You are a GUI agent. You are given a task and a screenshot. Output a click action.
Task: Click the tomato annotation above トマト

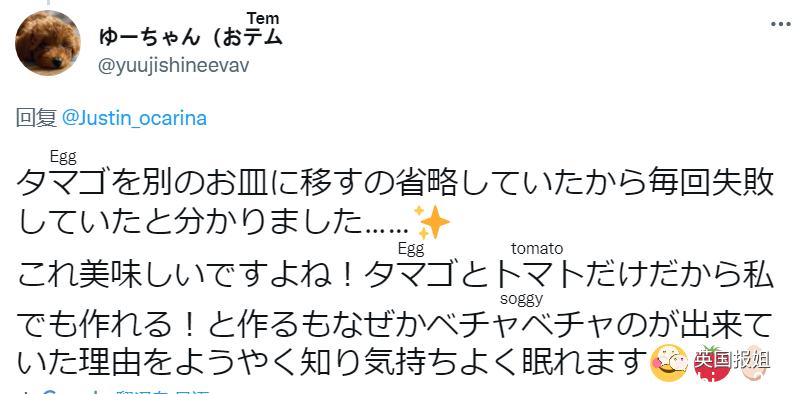537,249
